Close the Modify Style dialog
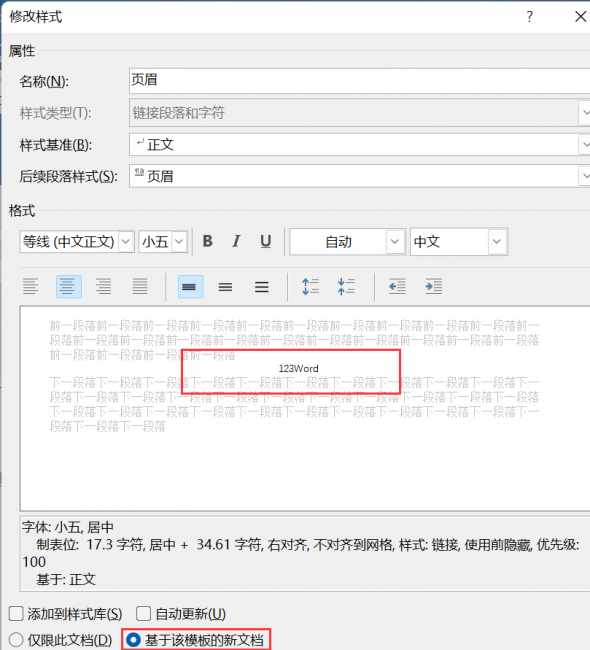 (580, 17)
